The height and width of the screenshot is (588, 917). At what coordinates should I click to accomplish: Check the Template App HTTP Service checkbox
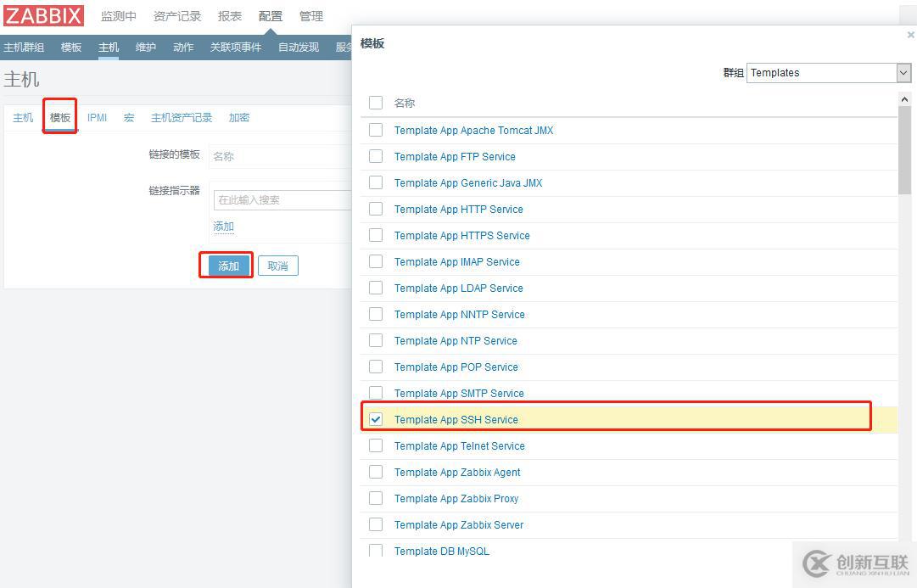pos(376,209)
